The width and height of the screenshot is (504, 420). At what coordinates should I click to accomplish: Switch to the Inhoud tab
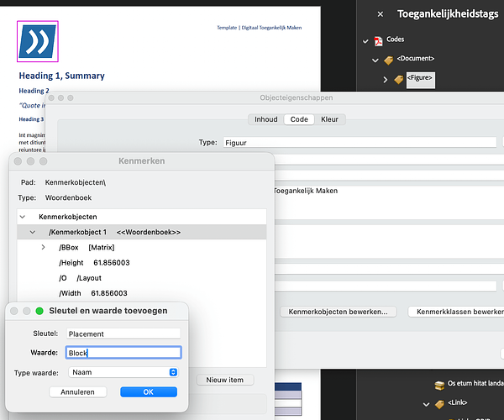265,119
